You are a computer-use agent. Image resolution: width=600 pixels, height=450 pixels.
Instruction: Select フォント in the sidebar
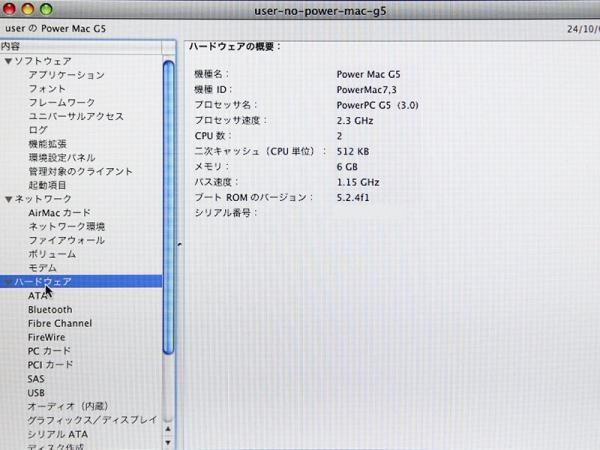tap(47, 89)
